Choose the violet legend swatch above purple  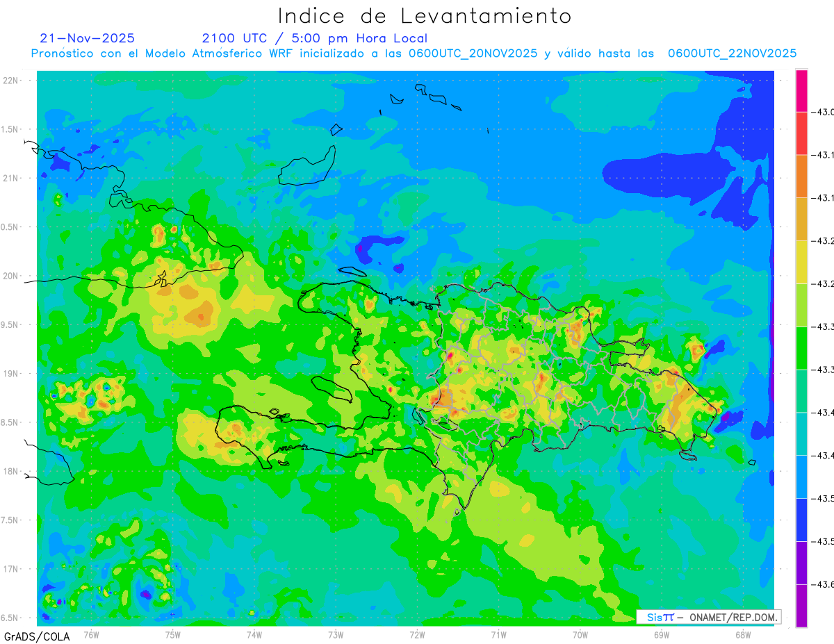pyautogui.click(x=801, y=563)
